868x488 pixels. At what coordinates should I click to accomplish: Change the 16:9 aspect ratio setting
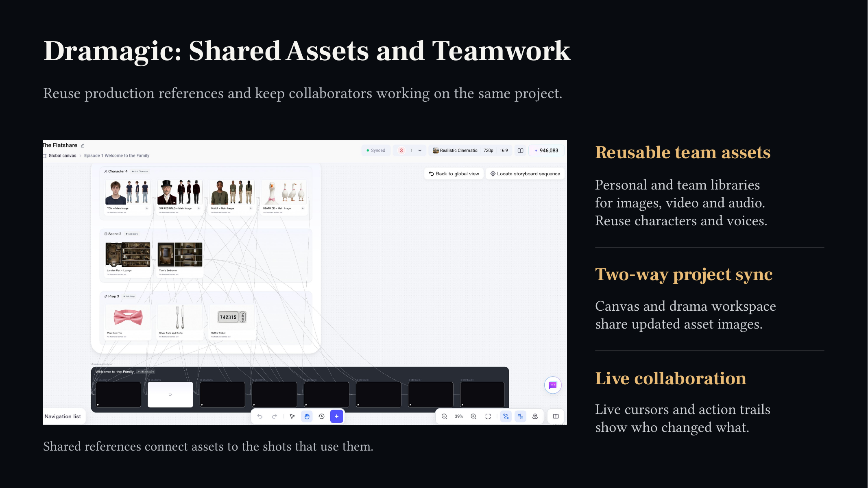click(504, 150)
